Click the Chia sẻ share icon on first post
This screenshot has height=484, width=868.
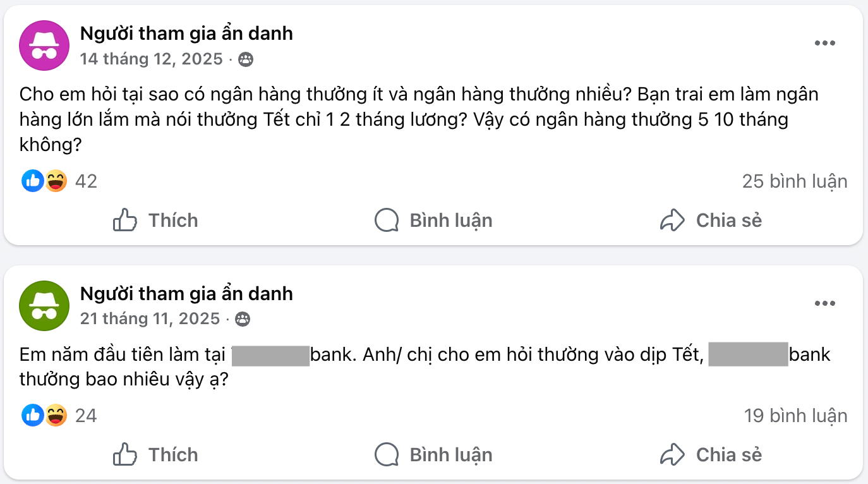point(672,220)
